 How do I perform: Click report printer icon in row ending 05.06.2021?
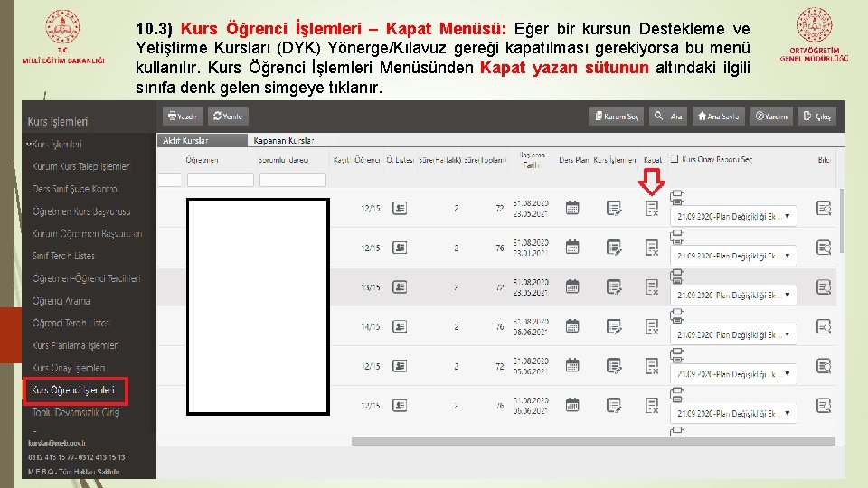coord(677,354)
